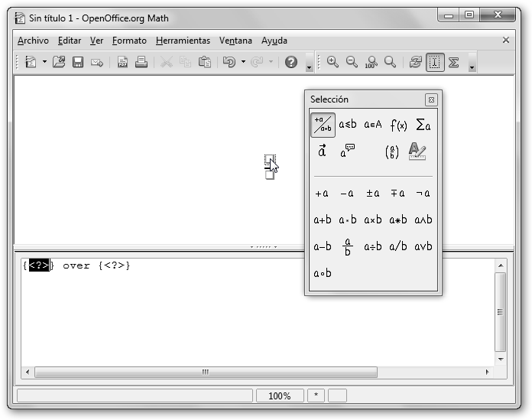Toggle the Formula Cursor toolbar button

tap(435, 63)
